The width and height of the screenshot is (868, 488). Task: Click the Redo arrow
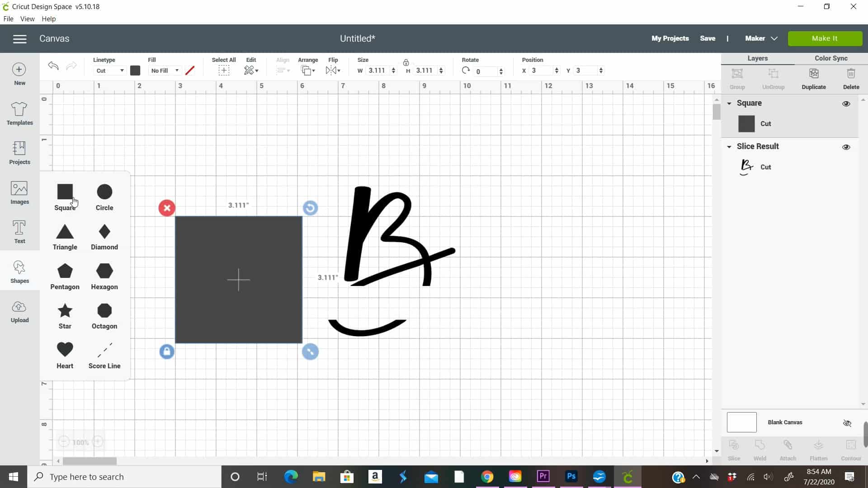click(x=71, y=66)
